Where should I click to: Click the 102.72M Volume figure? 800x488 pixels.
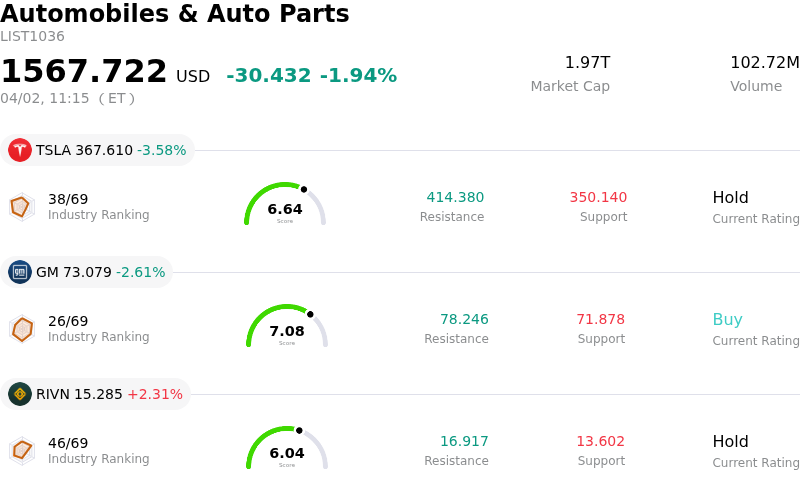(764, 63)
